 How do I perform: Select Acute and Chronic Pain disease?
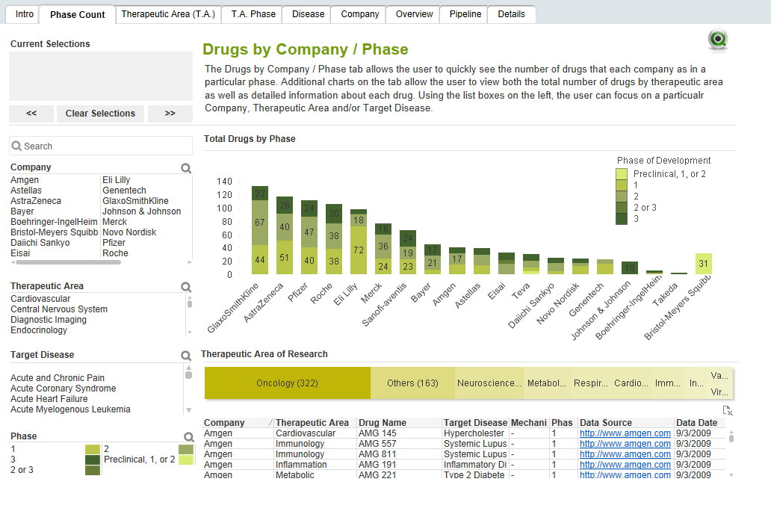[x=58, y=378]
